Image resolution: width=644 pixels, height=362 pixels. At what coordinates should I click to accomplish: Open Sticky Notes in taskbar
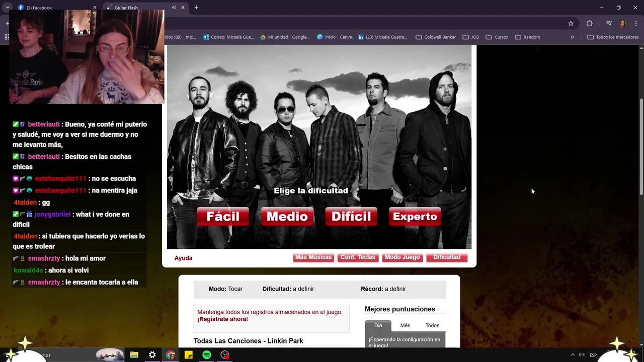tap(189, 355)
